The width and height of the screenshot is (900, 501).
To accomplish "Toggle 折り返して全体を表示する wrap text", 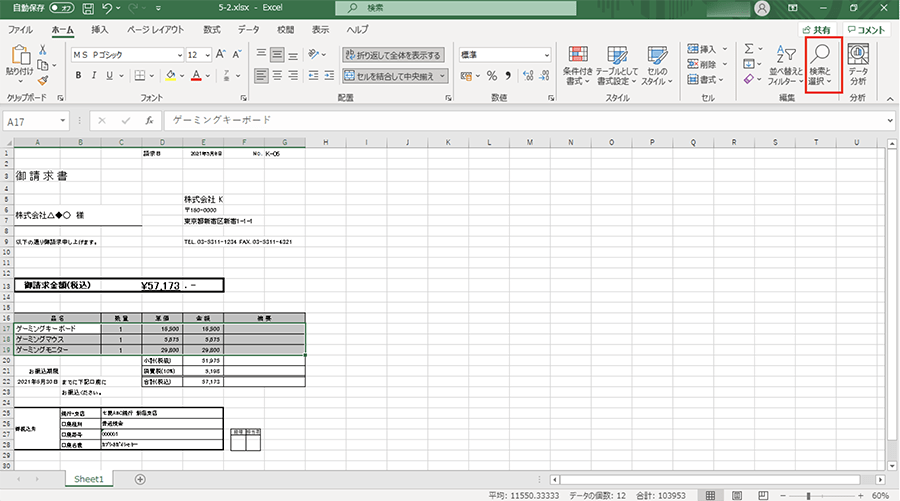I will 392,54.
